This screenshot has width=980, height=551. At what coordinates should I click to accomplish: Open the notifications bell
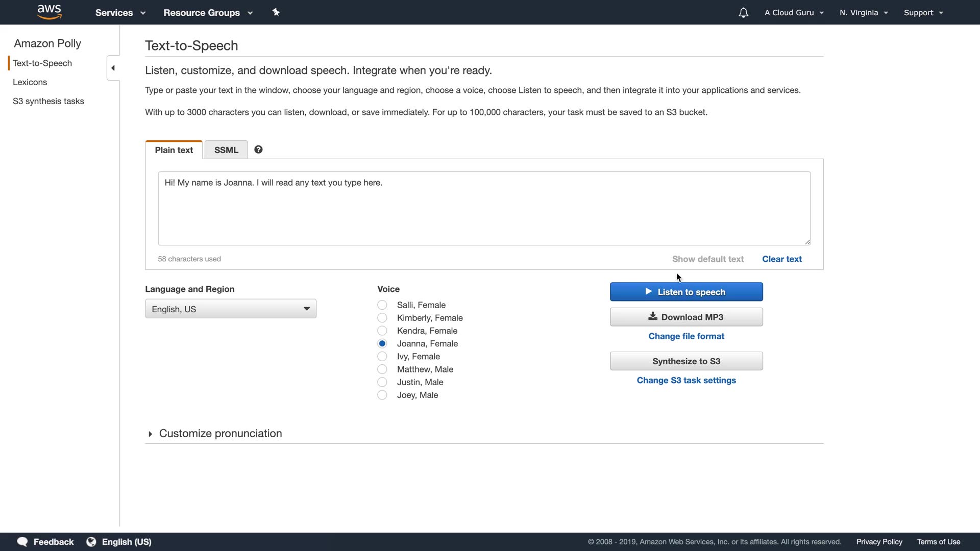[743, 13]
